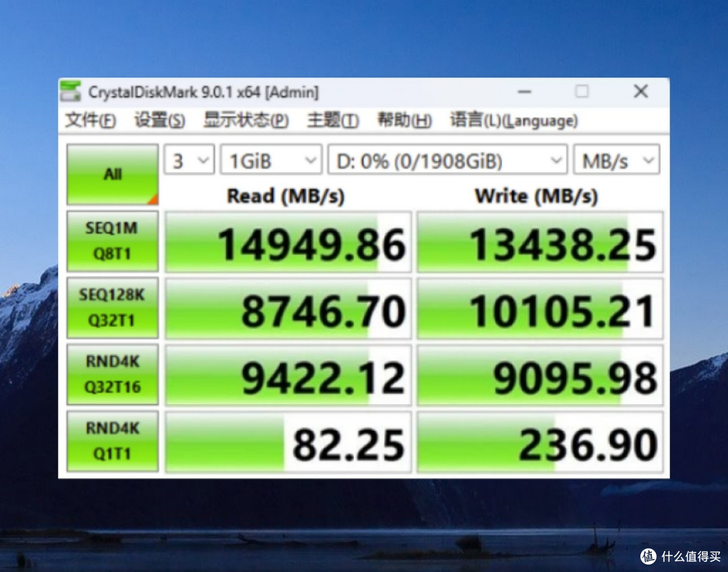Start the RND4K Q1T1 test
Viewport: 728px width, 572px height.
click(x=113, y=441)
